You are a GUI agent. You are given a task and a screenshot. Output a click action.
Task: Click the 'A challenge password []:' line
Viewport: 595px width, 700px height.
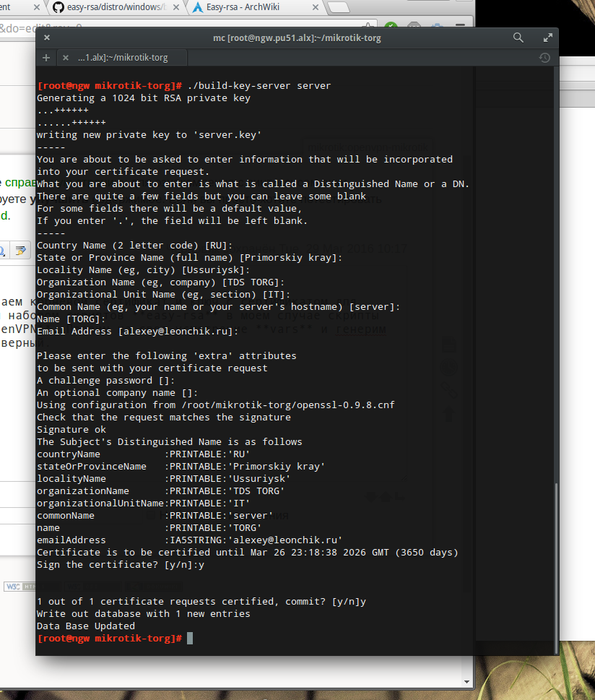(x=106, y=381)
